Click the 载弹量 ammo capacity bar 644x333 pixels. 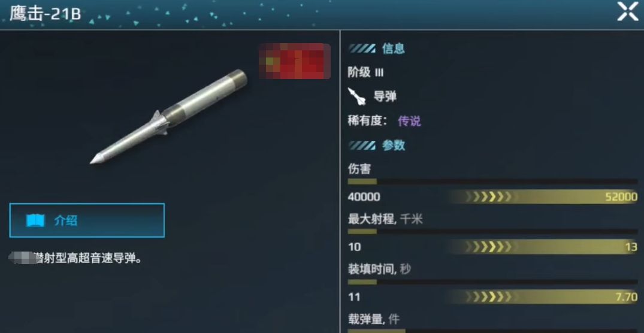tap(492, 331)
